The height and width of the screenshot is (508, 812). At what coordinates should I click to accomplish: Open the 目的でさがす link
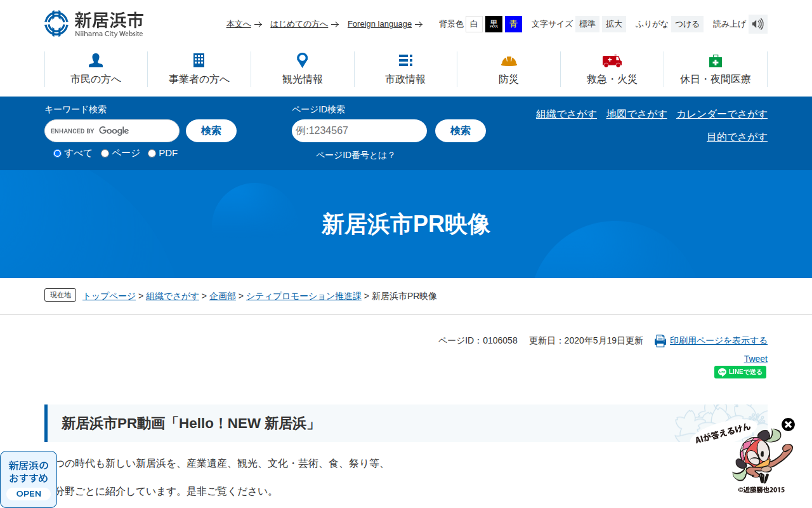(x=737, y=137)
